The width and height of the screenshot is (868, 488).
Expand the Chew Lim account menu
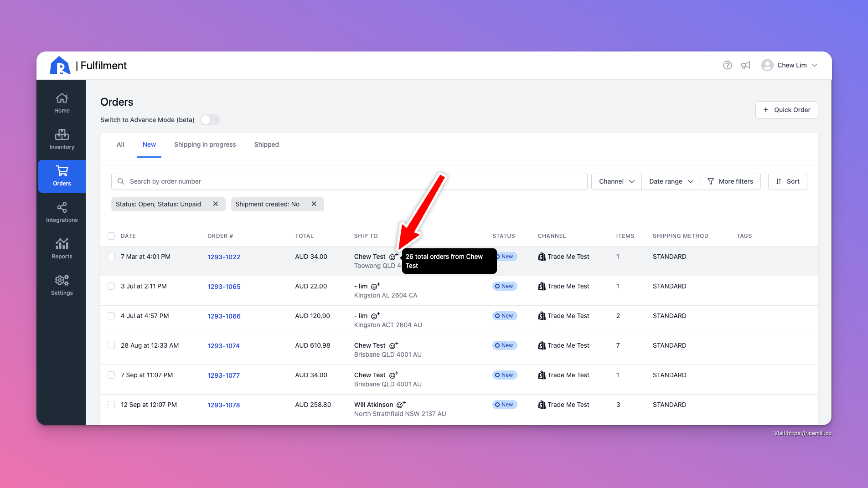click(790, 65)
